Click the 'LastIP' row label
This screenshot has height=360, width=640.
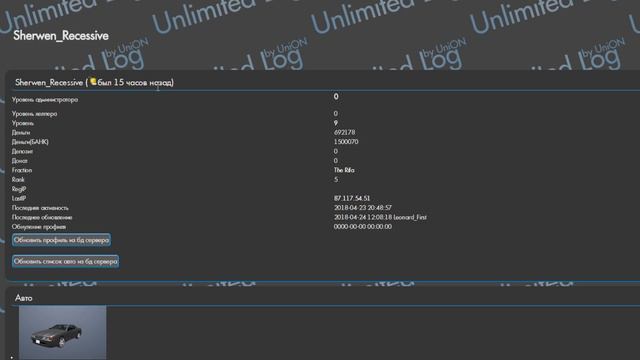point(19,198)
